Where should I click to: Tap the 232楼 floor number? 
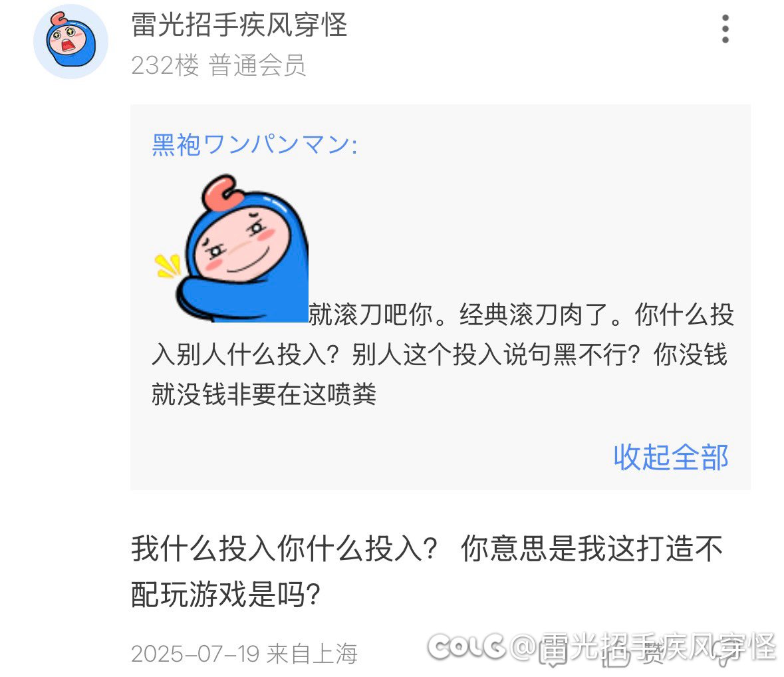tap(165, 65)
